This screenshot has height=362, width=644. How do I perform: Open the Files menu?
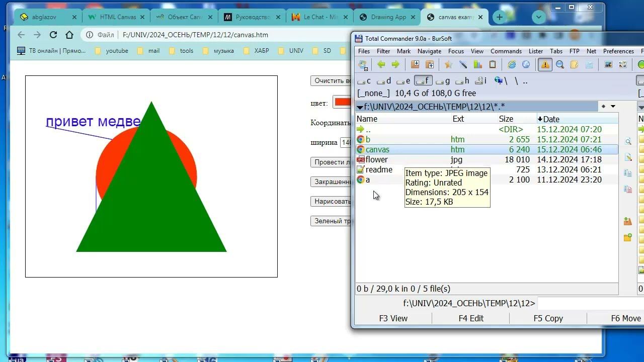coord(364,51)
